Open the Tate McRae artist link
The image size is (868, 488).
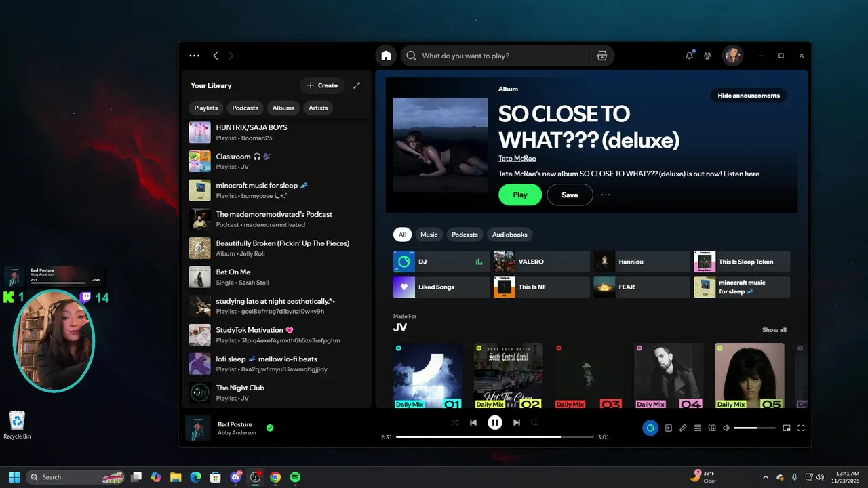coord(517,159)
